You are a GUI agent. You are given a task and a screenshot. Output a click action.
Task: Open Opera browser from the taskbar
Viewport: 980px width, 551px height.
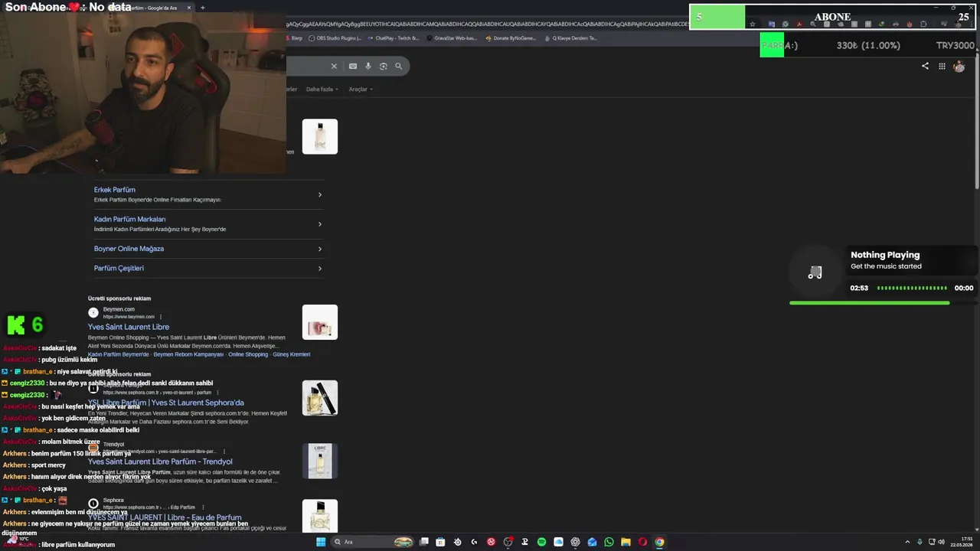pos(642,542)
